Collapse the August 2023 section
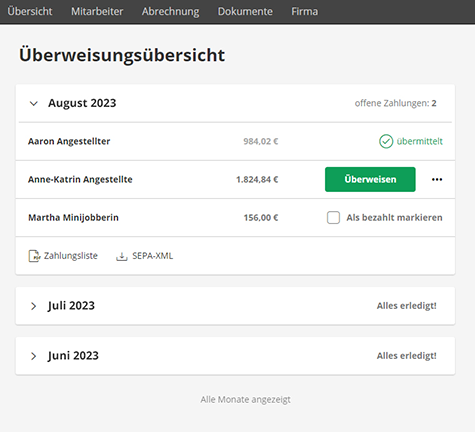Screen dimensions: 475x432 tap(34, 103)
